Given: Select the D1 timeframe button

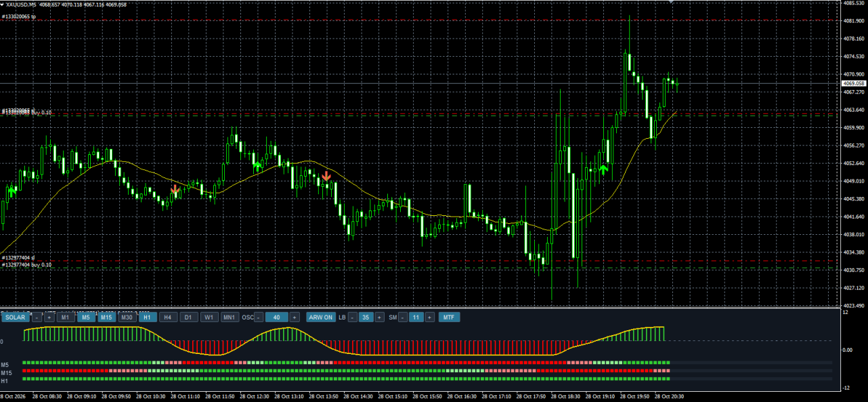Looking at the screenshot, I should [x=188, y=317].
